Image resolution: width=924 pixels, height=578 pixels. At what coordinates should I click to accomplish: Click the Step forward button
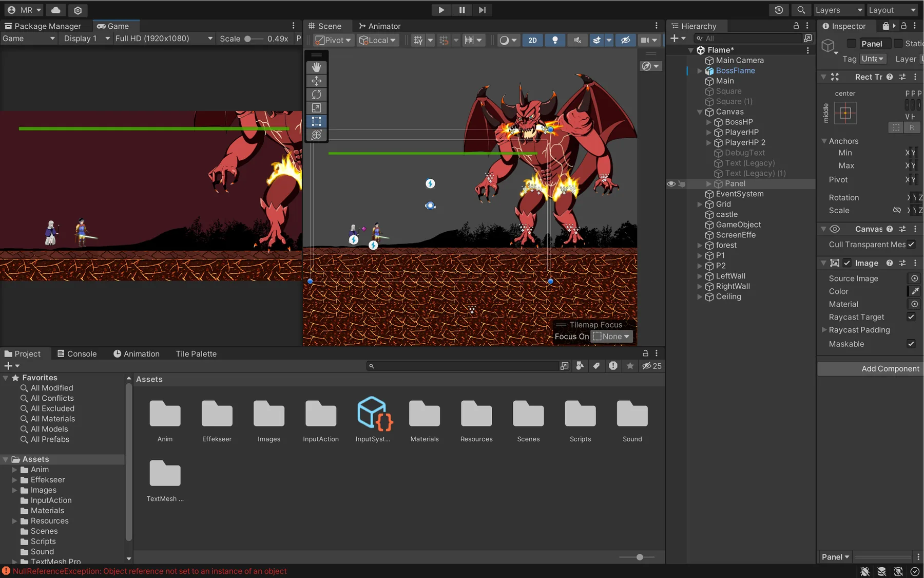(482, 10)
